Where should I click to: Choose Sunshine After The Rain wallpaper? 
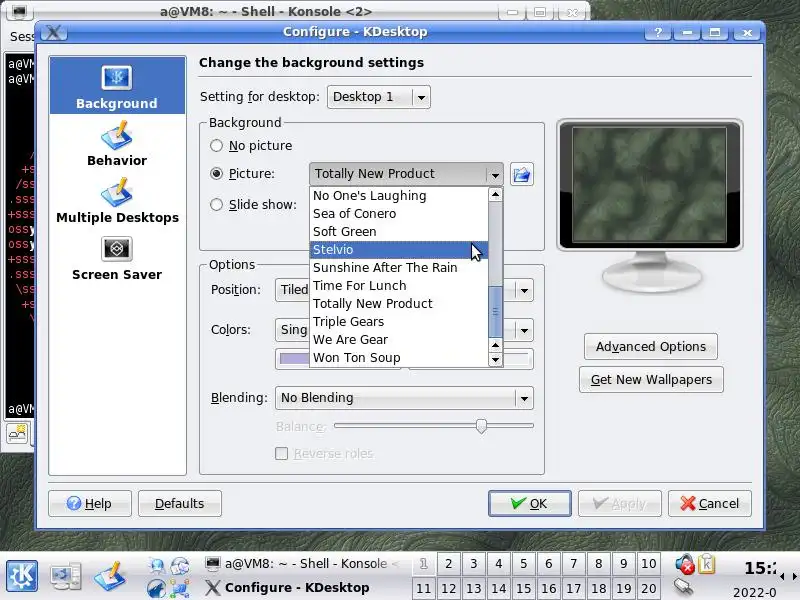click(x=399, y=268)
